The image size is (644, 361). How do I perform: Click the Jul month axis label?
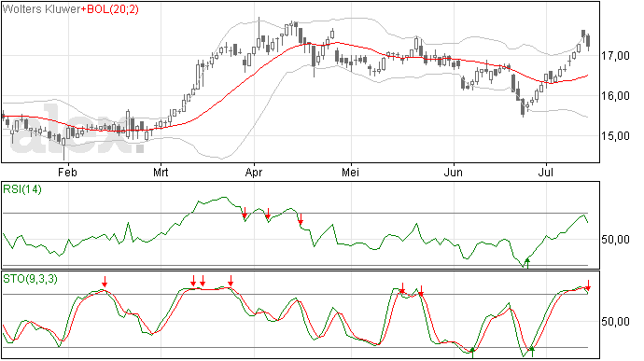[x=545, y=172]
